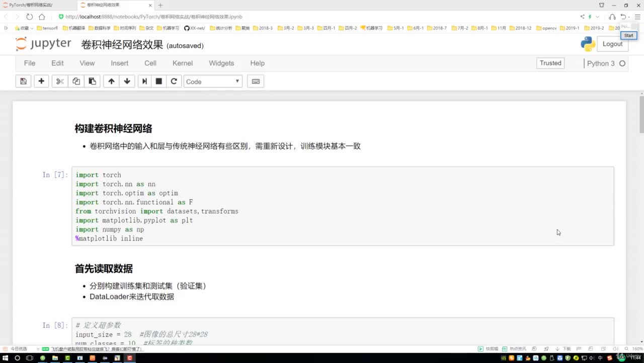This screenshot has width=644, height=363.
Task: Run cell and select below icon
Action: pos(144,81)
